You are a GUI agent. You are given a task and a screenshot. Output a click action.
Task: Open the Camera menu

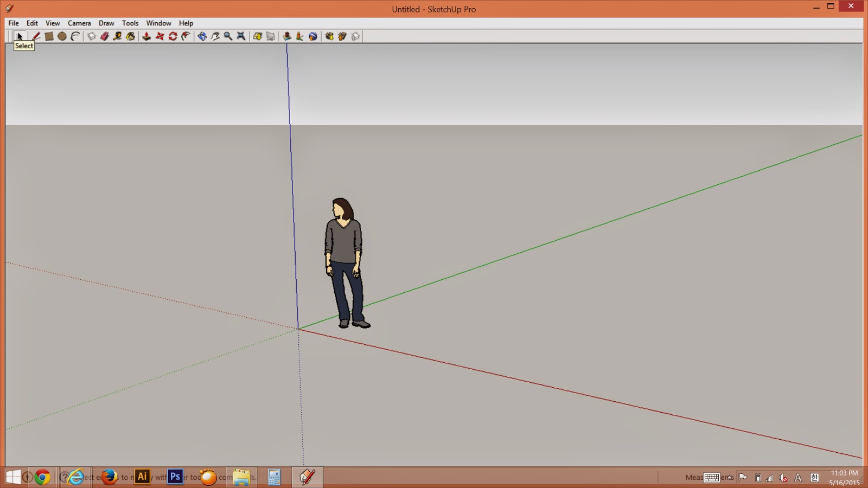pos(79,23)
